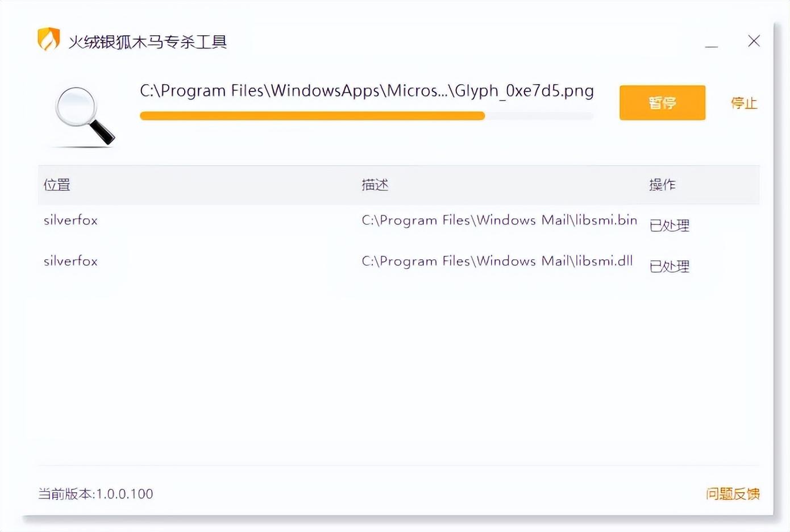Select the 描述 column header
This screenshot has width=790, height=532.
click(375, 185)
